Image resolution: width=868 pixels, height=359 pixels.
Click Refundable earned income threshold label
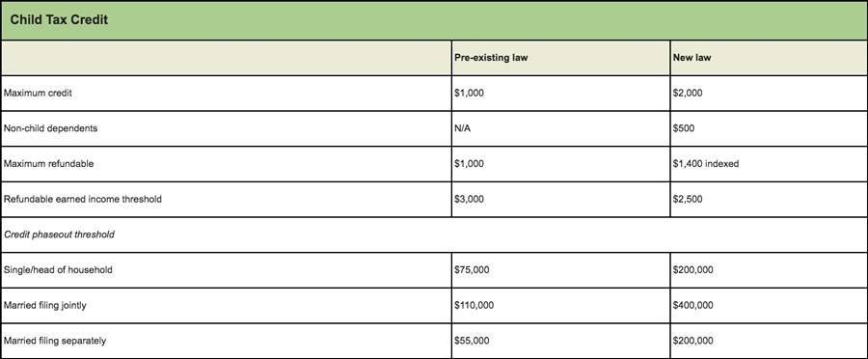(x=83, y=199)
